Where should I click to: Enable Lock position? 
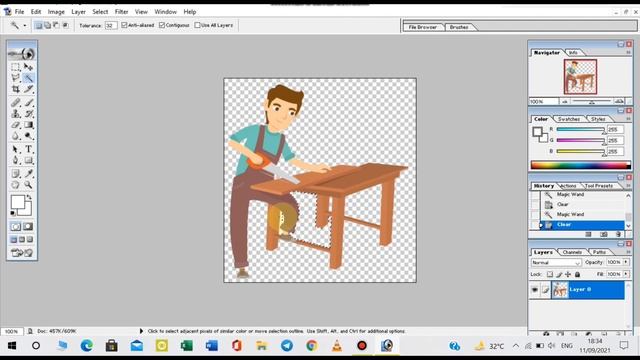coord(568,274)
